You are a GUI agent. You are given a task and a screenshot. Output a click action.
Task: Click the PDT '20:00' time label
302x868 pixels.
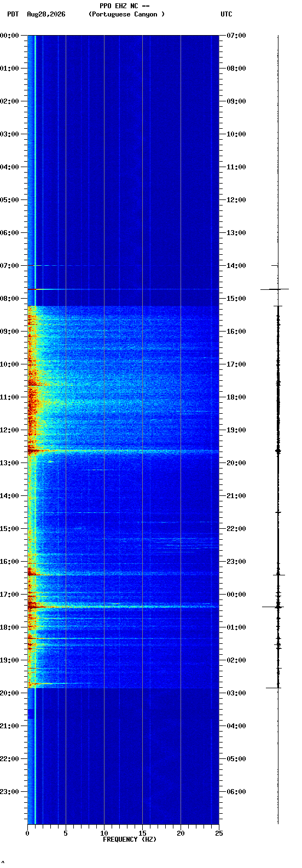(9, 693)
